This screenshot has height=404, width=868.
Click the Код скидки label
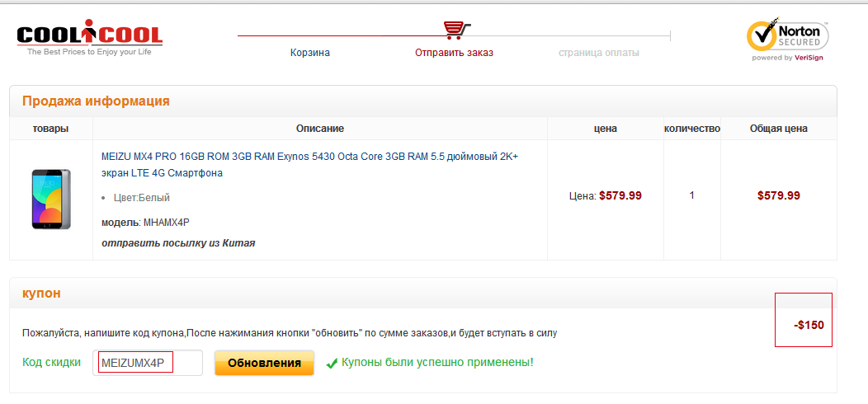[51, 363]
